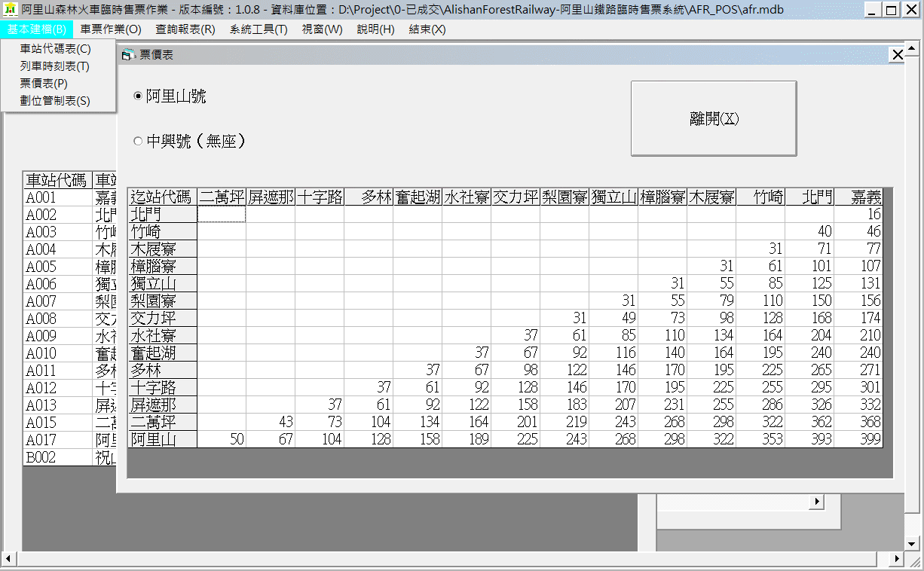The height and width of the screenshot is (571, 924).
Task: Click the empty 二萬坪 cell in the 北門 row
Action: [222, 214]
